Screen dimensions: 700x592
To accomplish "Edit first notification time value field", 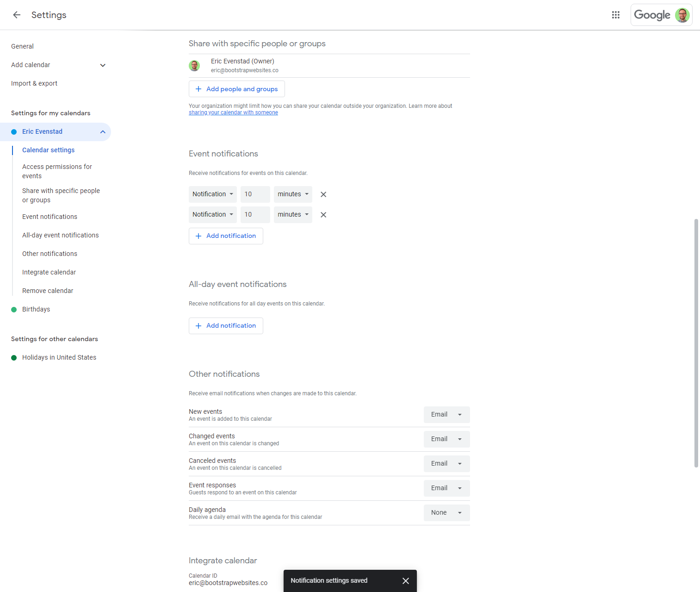I will (255, 194).
